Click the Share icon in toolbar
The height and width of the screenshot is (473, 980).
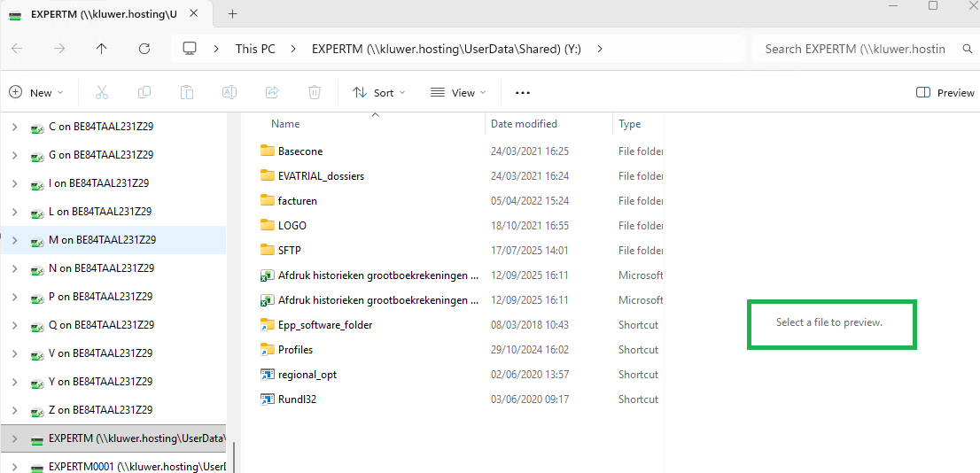[x=272, y=92]
